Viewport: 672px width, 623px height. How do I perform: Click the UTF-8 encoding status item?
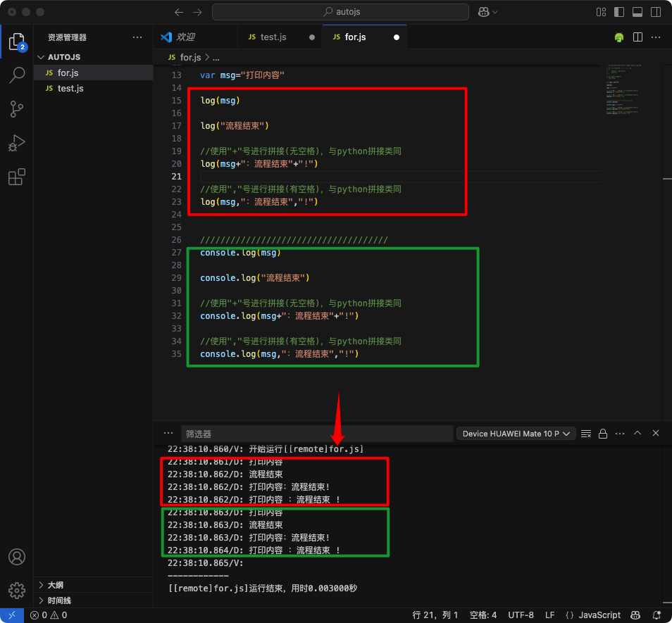(521, 615)
